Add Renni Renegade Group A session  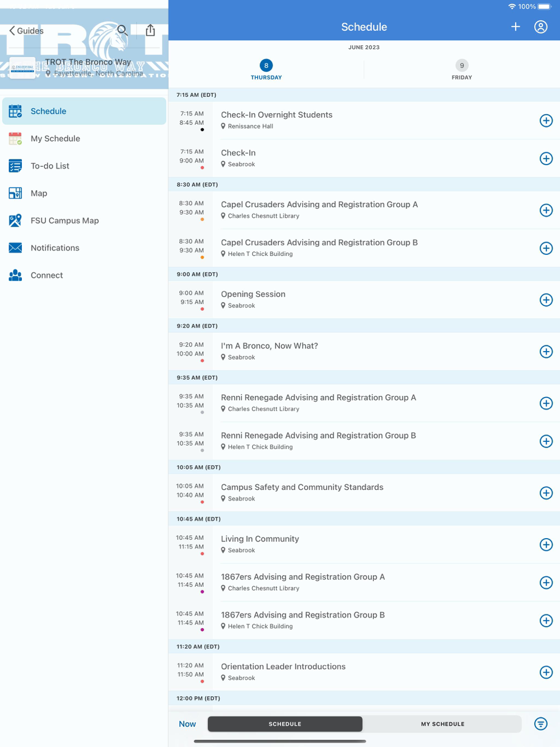pyautogui.click(x=546, y=403)
